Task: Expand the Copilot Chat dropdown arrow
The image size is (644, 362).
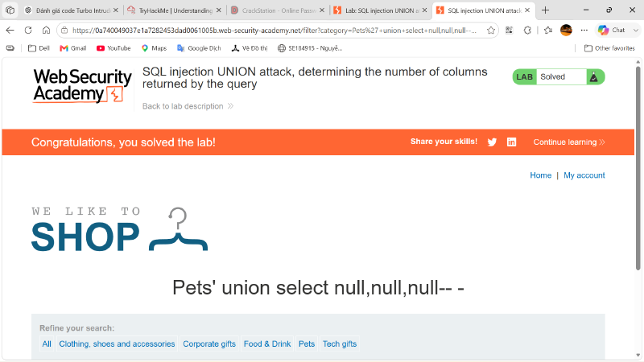Action: tap(635, 30)
